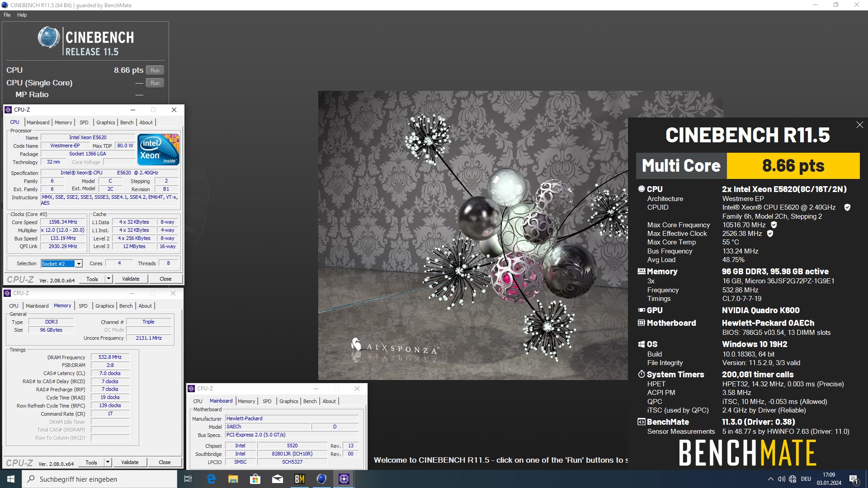Click Validate in the Memory CPU-Z window
This screenshot has height=488, width=868.
130,462
